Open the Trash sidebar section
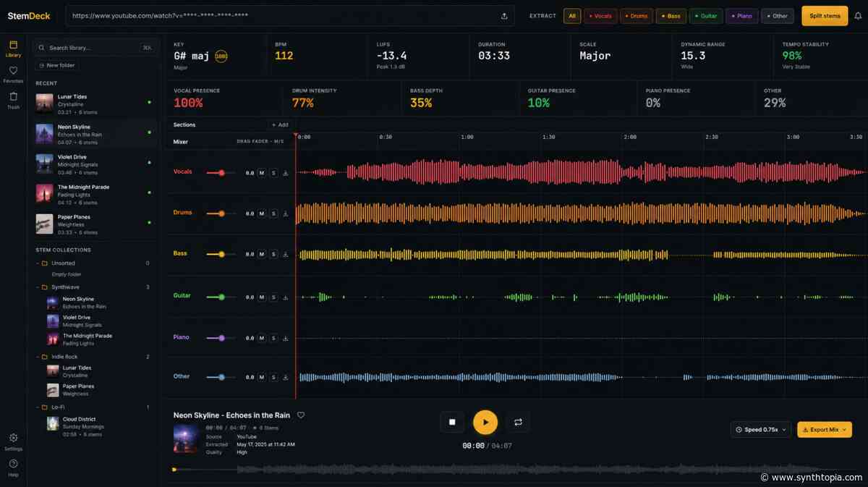 (x=13, y=100)
